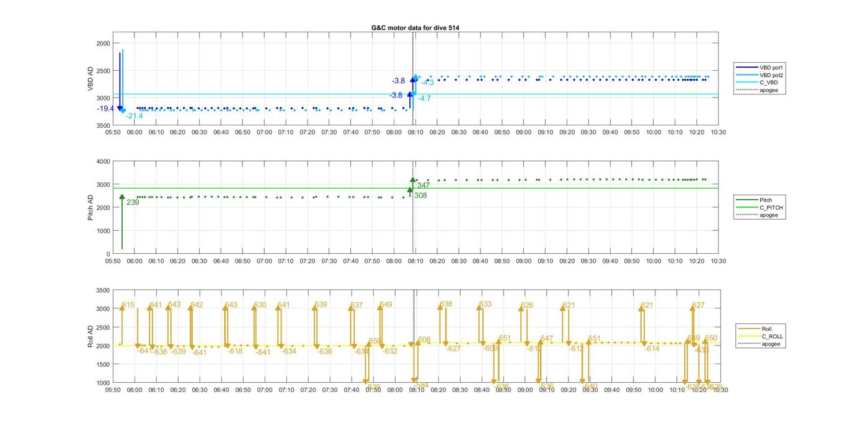Viewport: 868px width, 430px height.
Task: Click the '637' roll annotation
Action: click(x=356, y=305)
